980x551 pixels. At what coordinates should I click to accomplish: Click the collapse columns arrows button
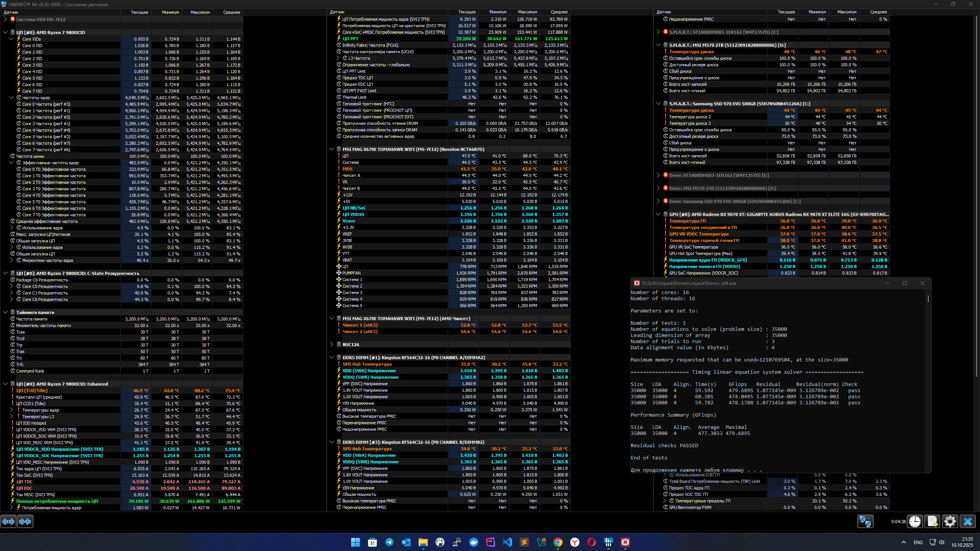pos(25,522)
